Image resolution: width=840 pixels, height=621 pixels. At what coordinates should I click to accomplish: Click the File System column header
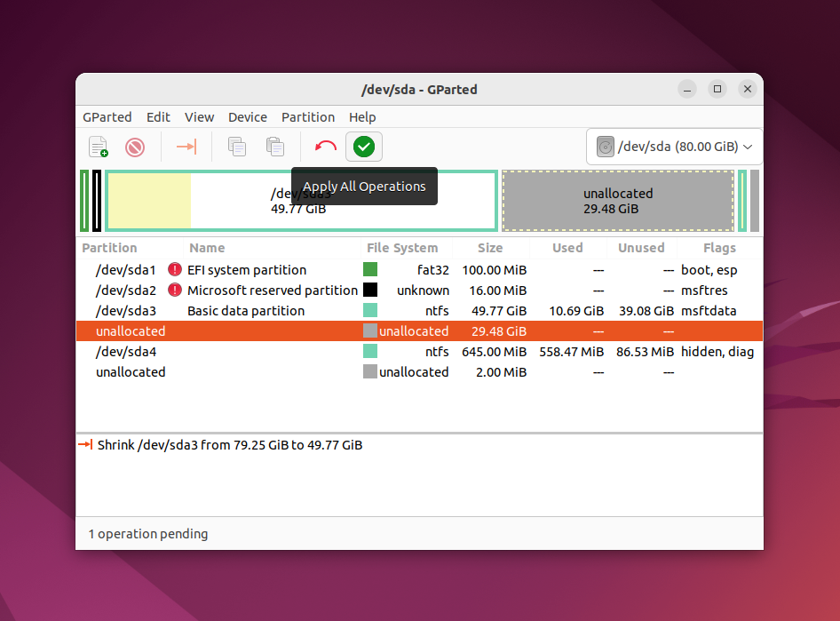(401, 248)
